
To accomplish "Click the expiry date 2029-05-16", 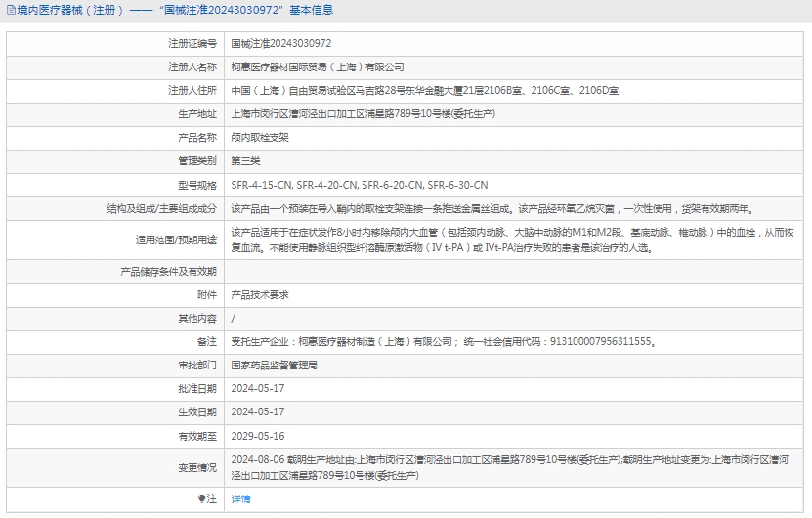I will pos(258,436).
